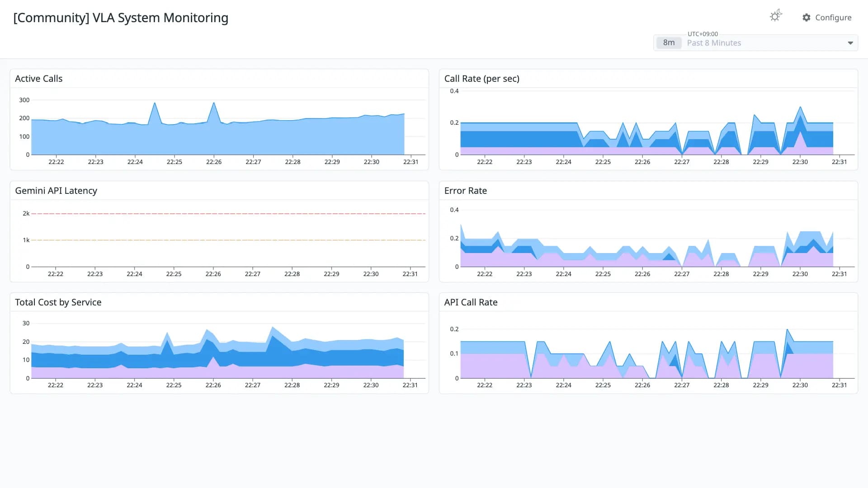Open the Configure menu label
The image size is (868, 488).
pyautogui.click(x=833, y=18)
